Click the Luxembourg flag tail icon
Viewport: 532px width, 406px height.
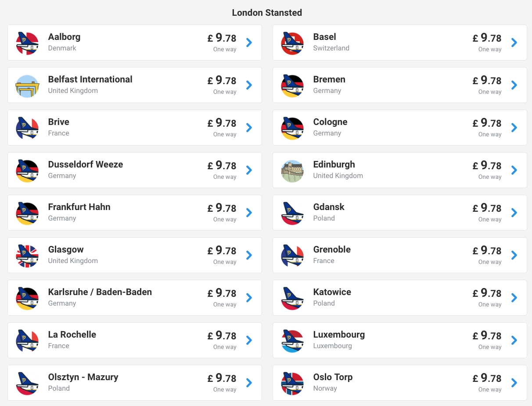[292, 341]
